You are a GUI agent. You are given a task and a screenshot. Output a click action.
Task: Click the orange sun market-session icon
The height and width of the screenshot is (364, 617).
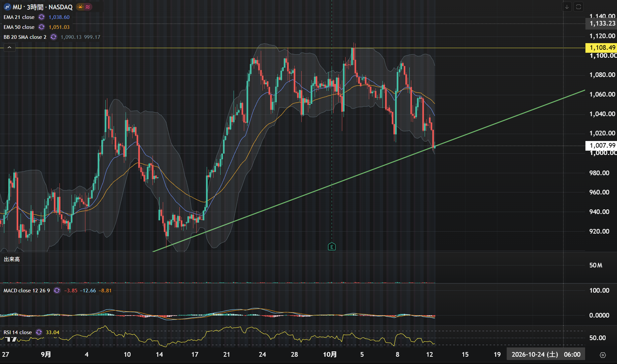80,7
